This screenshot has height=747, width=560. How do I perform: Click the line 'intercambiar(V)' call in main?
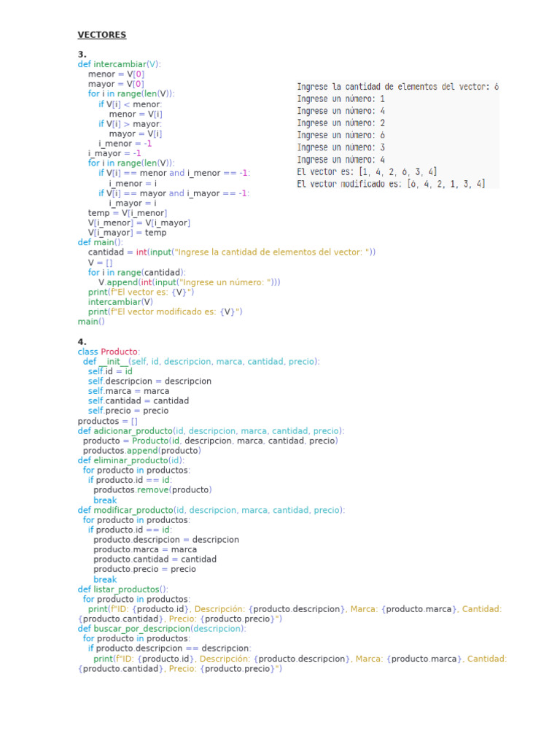pos(120,302)
